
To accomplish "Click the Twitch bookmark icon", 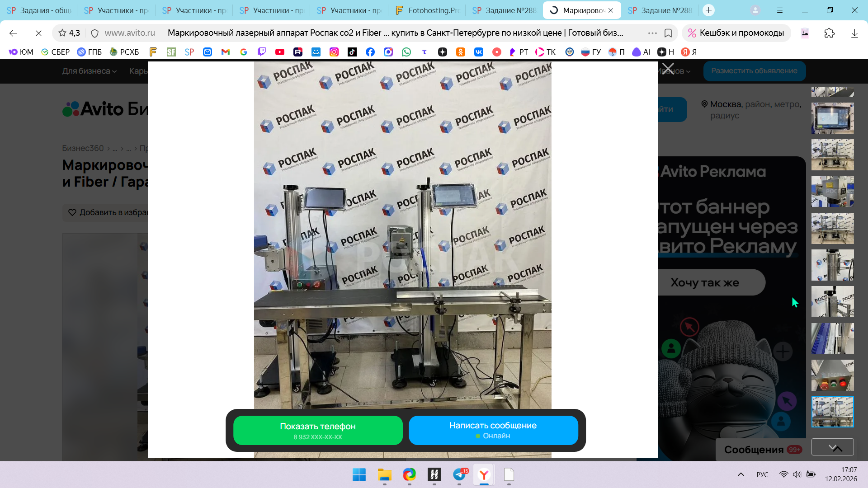I will pyautogui.click(x=262, y=52).
